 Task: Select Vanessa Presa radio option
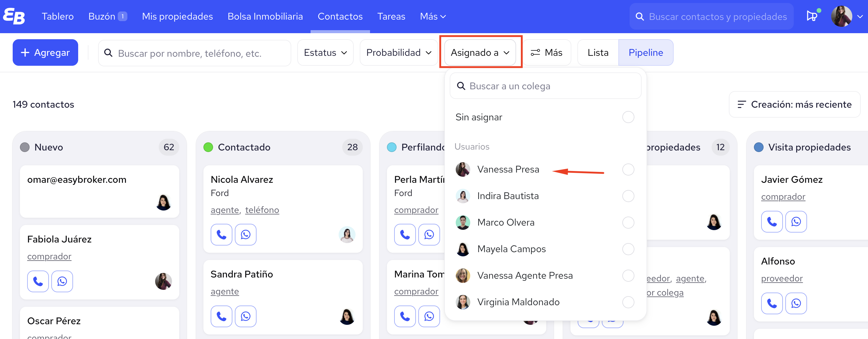(x=628, y=169)
